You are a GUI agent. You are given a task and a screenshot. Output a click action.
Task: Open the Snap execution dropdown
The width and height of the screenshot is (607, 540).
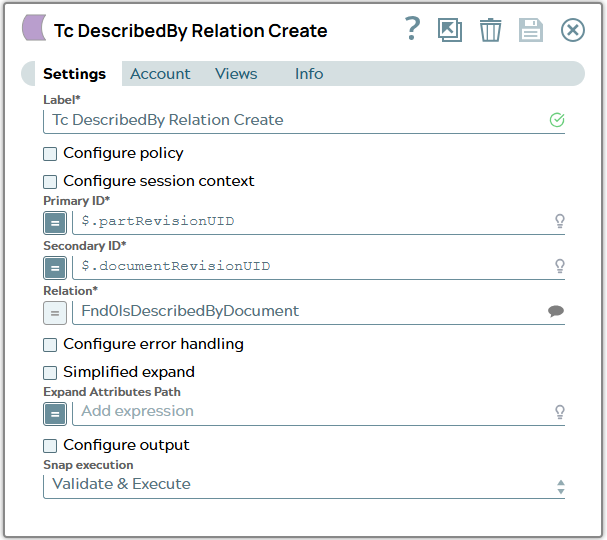pos(304,485)
